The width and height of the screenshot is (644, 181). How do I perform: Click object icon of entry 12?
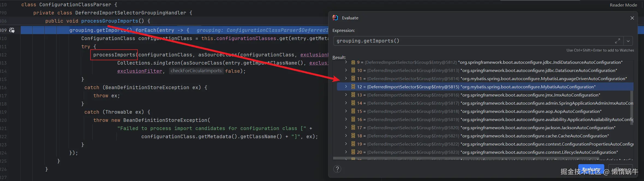pyautogui.click(x=353, y=87)
